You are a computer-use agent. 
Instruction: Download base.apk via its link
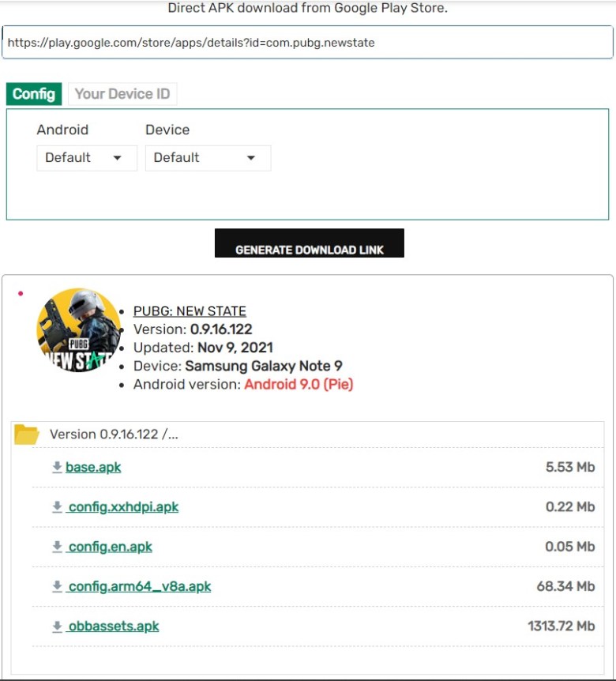point(93,468)
